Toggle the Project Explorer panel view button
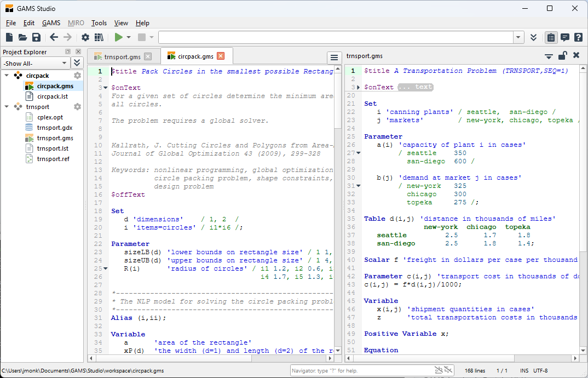The height and width of the screenshot is (378, 588). point(551,37)
